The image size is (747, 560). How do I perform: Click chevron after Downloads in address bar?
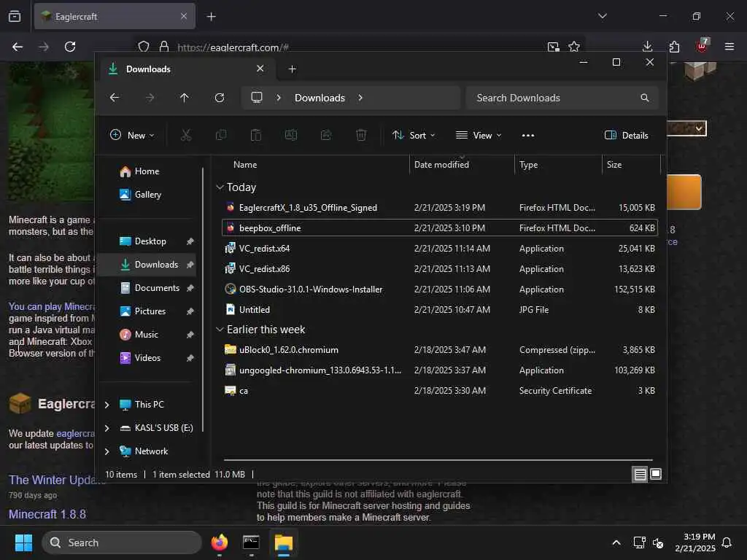point(360,98)
